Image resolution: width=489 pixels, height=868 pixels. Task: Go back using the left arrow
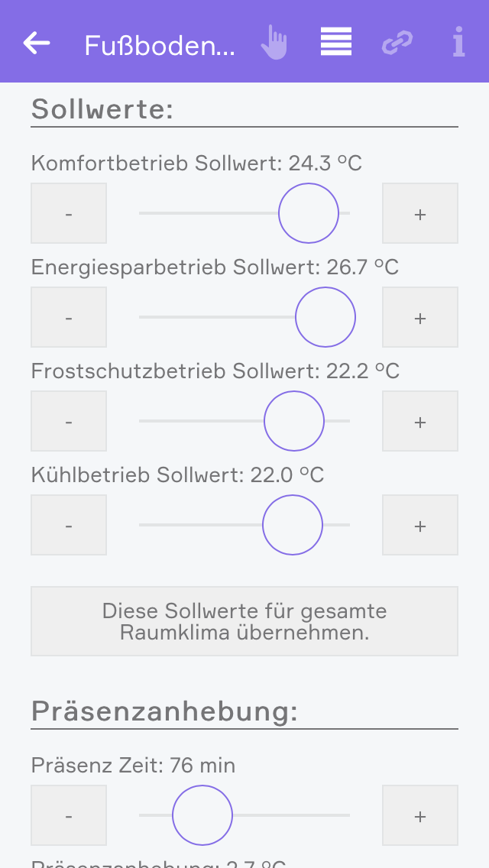[37, 44]
